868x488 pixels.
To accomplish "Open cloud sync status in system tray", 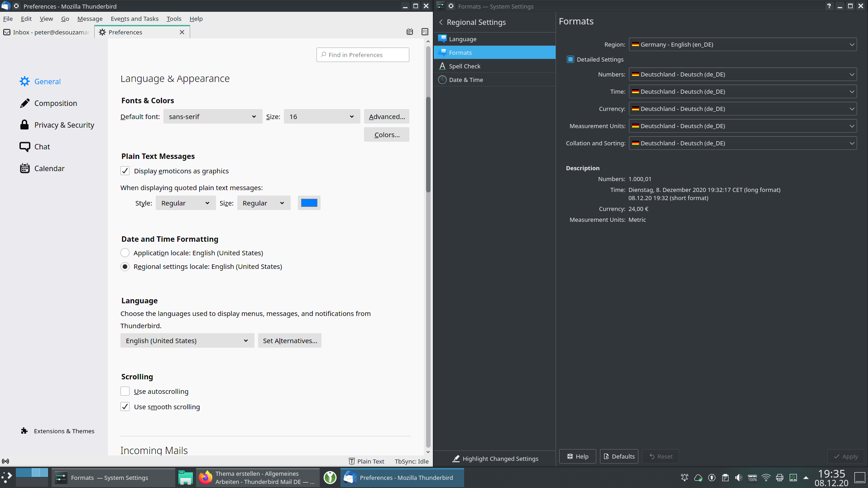I will click(698, 478).
